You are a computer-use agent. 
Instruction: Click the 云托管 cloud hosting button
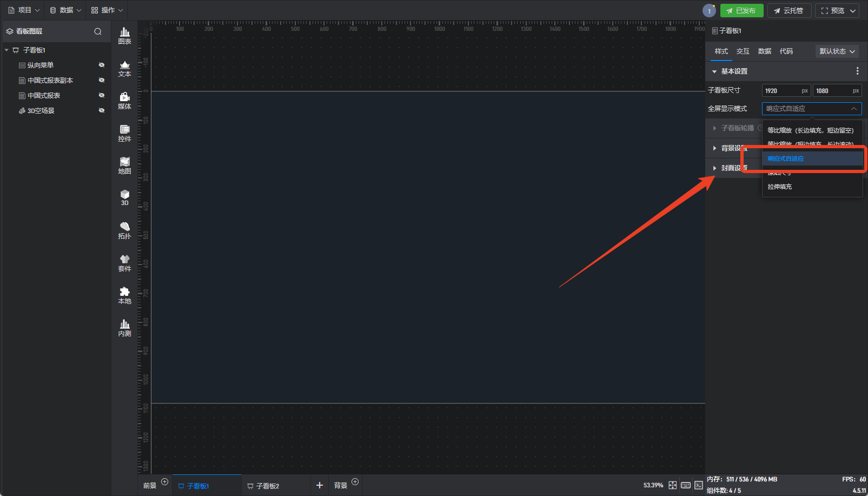pyautogui.click(x=789, y=11)
